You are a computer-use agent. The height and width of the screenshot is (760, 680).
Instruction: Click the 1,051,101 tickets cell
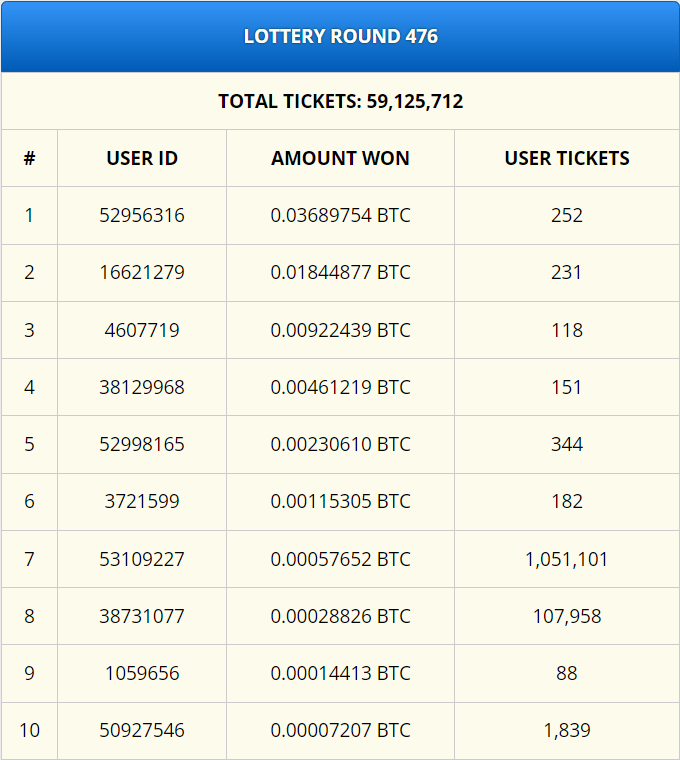(567, 559)
